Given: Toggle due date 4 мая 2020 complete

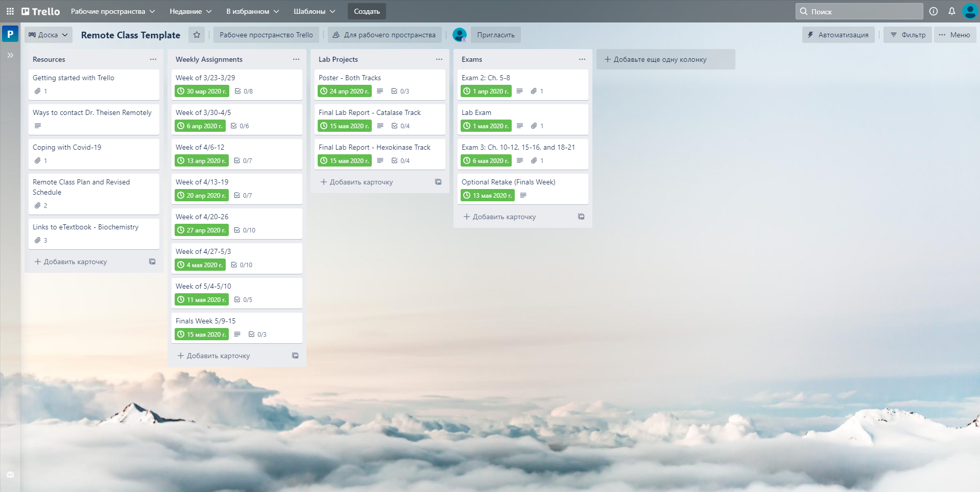Looking at the screenshot, I should (x=200, y=265).
